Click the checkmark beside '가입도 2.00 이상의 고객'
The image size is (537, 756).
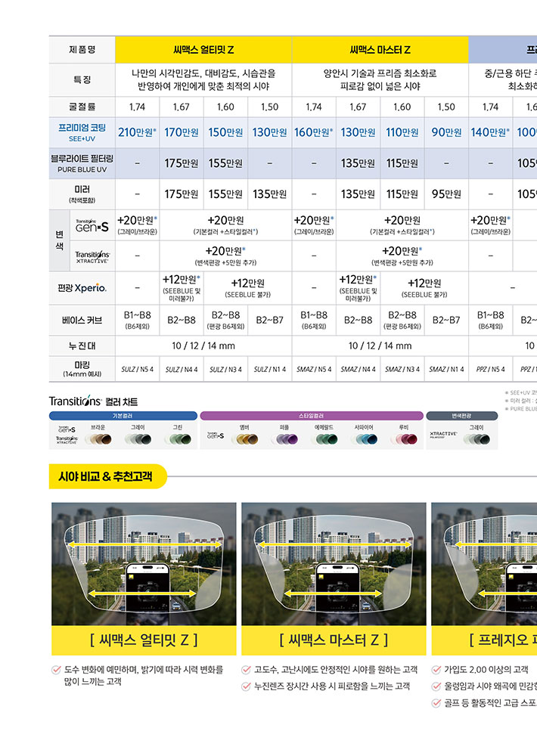[x=436, y=670]
